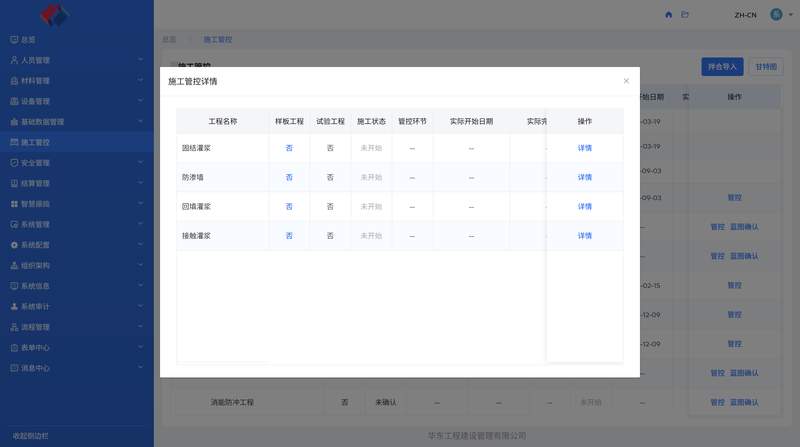Click the 总览 overview icon in sidebar
The height and width of the screenshot is (447, 800).
pyautogui.click(x=14, y=39)
